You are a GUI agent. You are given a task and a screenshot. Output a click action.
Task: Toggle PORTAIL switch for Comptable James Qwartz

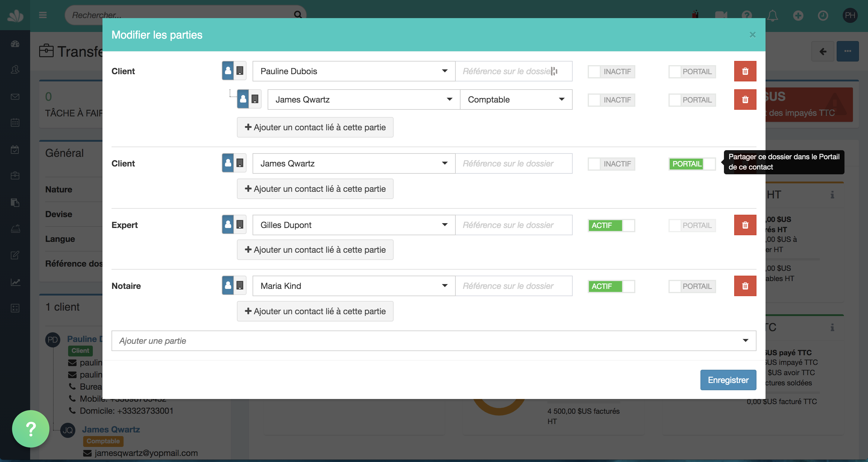692,100
